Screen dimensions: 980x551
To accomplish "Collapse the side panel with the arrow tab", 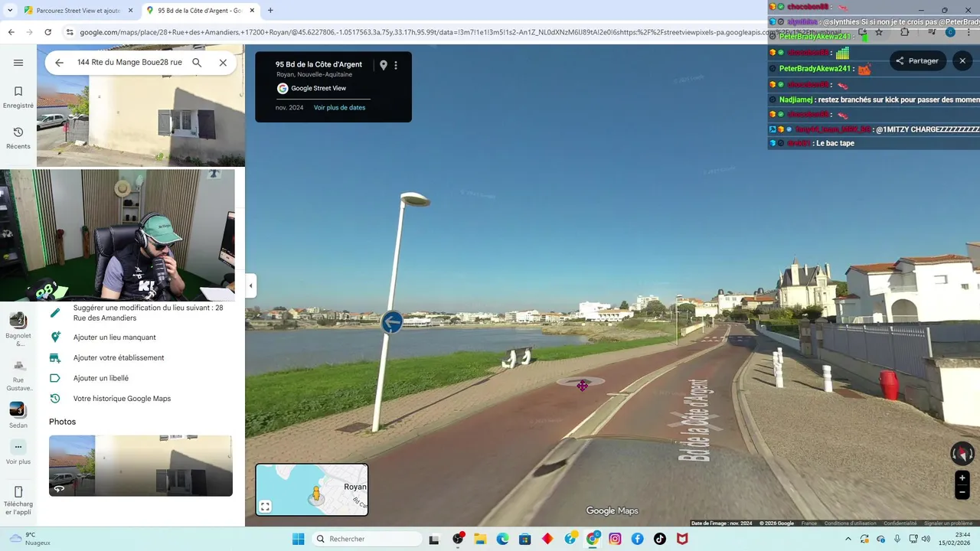I will click(x=250, y=286).
